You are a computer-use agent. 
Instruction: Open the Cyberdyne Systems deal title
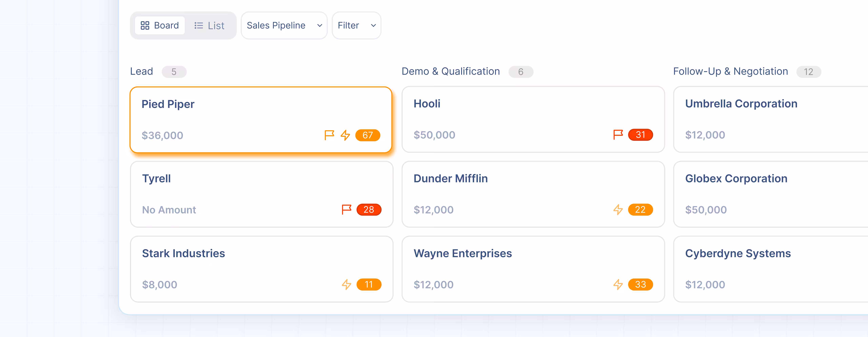(738, 253)
